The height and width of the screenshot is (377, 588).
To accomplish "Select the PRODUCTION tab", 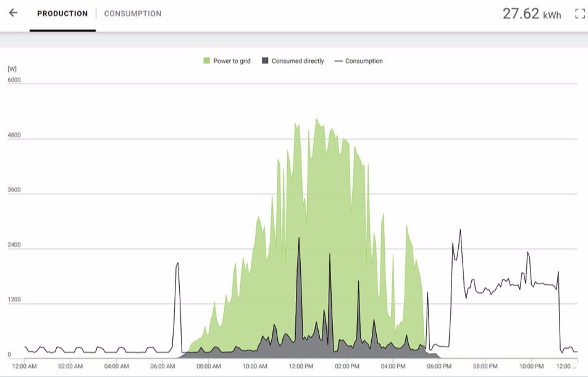I will [62, 14].
